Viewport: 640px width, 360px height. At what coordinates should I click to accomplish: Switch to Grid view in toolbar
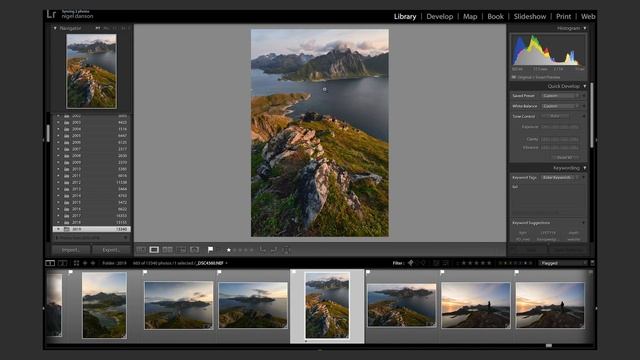tap(141, 249)
